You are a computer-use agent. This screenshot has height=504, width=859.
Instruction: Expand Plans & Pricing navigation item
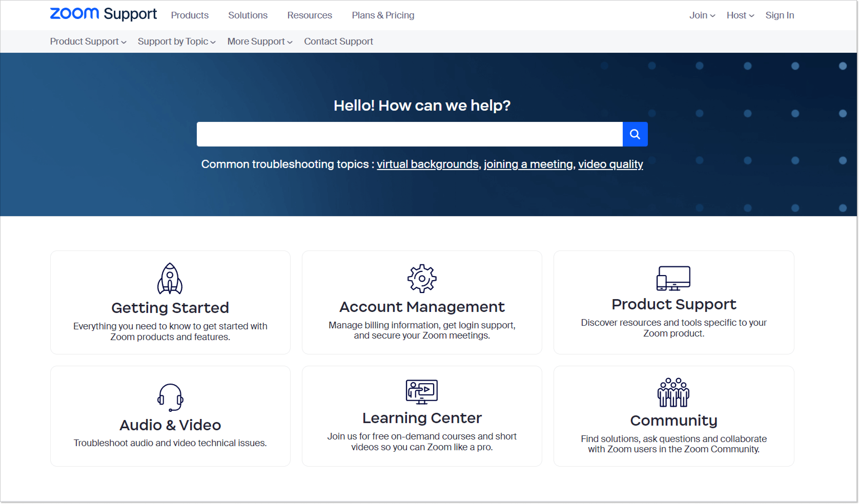383,16
